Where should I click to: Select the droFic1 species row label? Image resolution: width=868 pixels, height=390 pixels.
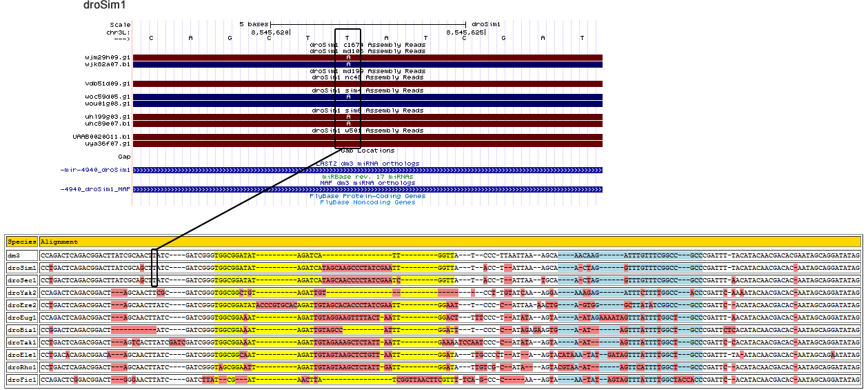pyautogui.click(x=22, y=380)
